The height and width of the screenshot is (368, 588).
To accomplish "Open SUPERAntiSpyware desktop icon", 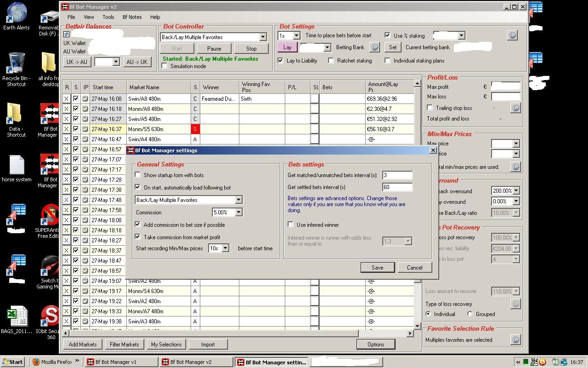I will pyautogui.click(x=50, y=221).
